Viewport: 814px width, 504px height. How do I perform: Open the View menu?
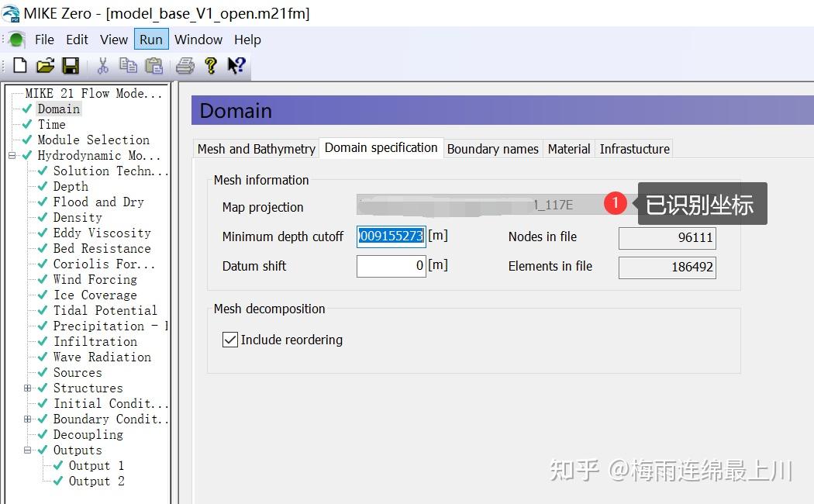pyautogui.click(x=114, y=40)
